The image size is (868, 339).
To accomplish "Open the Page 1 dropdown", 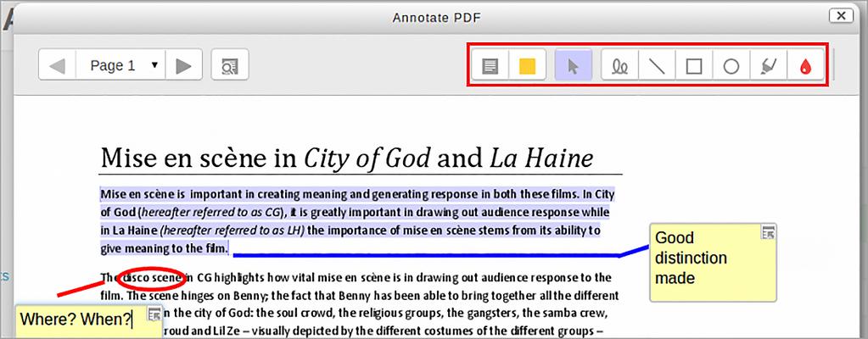I will coord(120,65).
